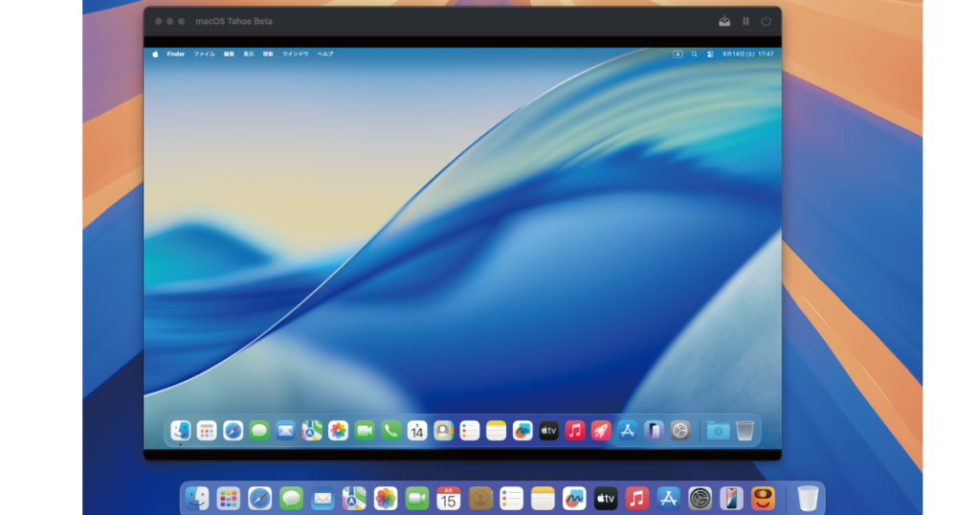Open Music in the host dock
Screen dimensions: 980x515
636,498
